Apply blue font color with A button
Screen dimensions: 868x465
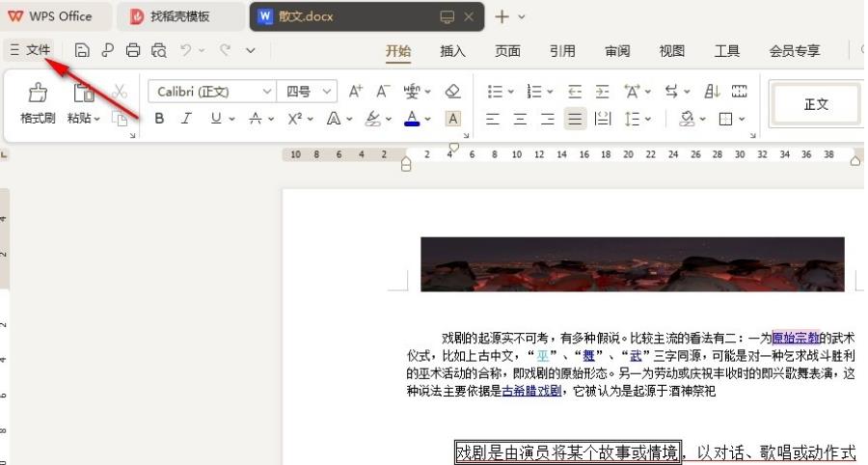pyautogui.click(x=412, y=119)
